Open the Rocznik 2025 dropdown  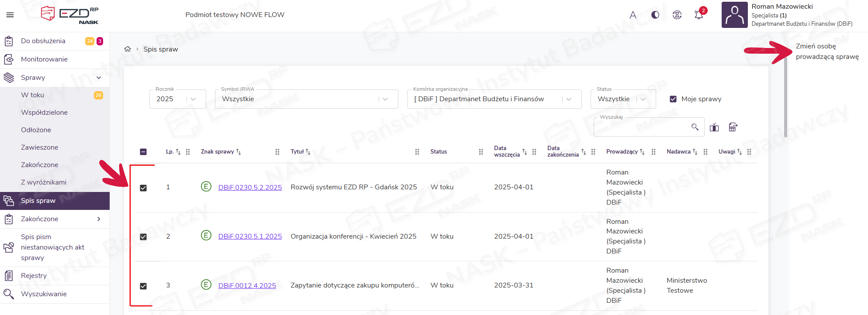(x=177, y=99)
